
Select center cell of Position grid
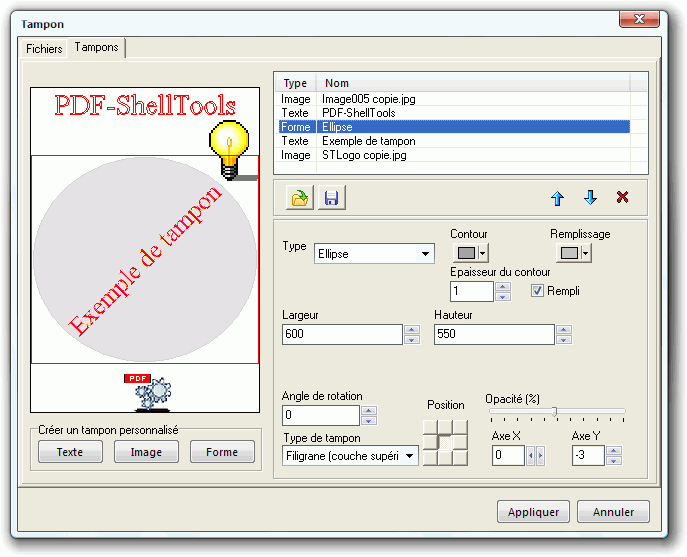tap(445, 443)
